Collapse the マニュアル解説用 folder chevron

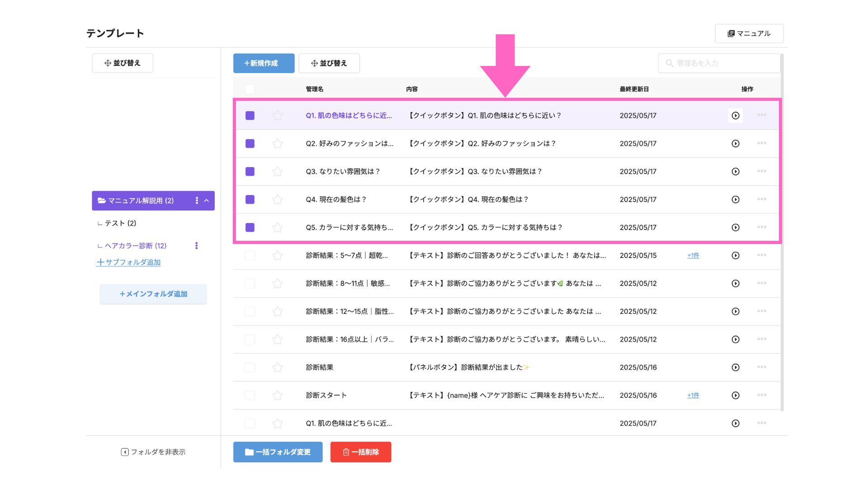point(207,201)
